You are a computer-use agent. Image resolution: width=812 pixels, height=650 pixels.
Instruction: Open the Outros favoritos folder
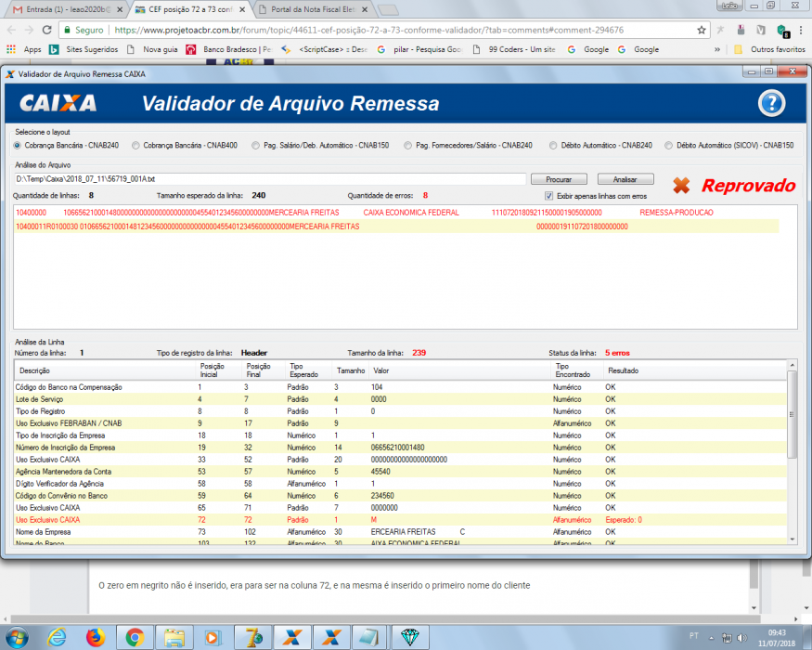769,49
